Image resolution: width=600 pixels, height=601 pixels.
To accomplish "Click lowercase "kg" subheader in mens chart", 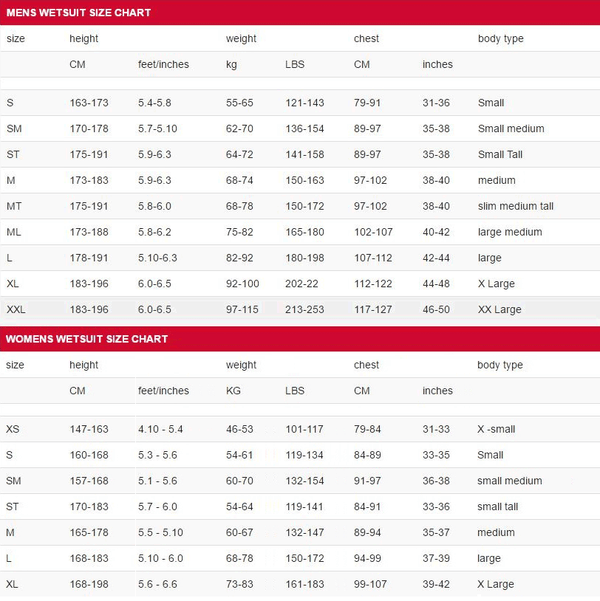I will 231,65.
